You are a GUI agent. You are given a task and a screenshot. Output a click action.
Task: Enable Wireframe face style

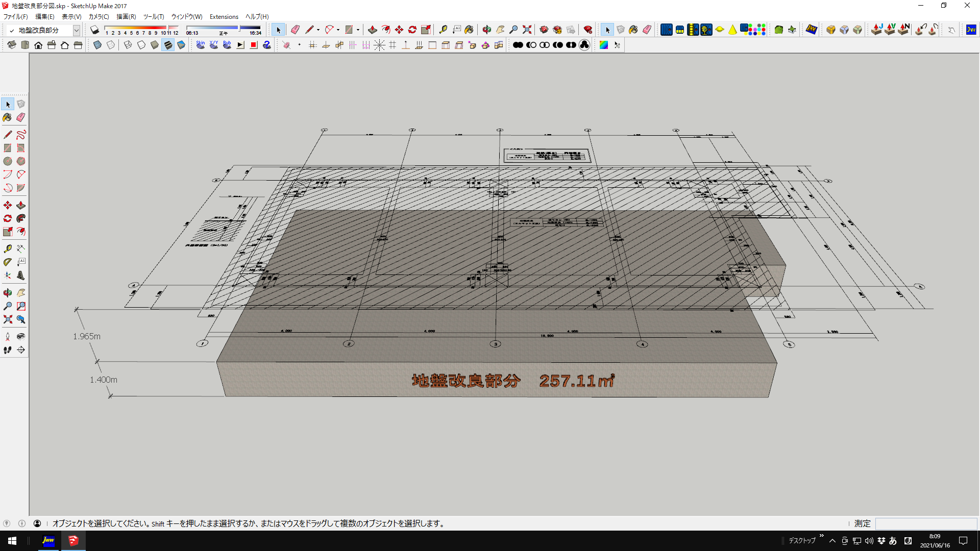128,45
